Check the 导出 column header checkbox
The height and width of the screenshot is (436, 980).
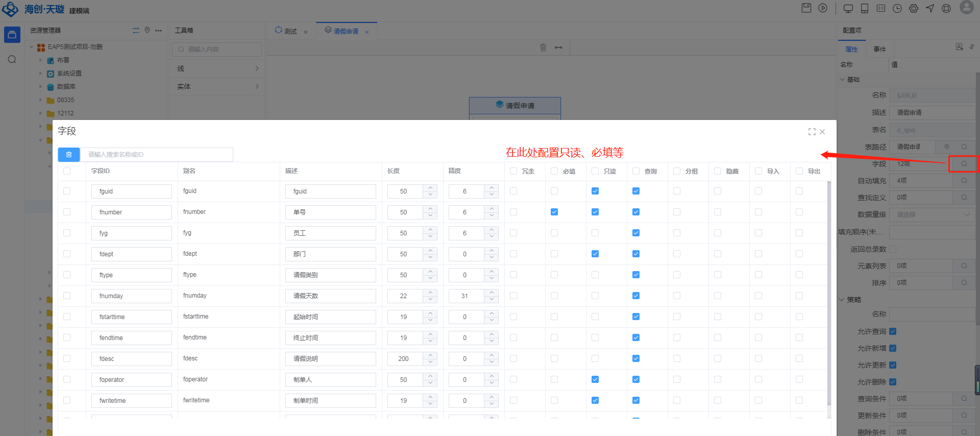[x=799, y=171]
